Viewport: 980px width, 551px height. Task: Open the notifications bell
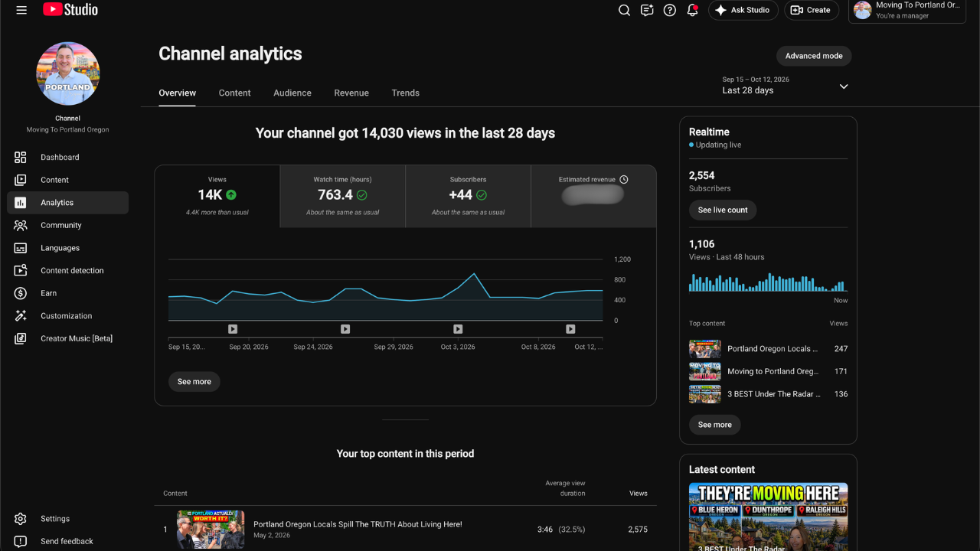pos(692,10)
